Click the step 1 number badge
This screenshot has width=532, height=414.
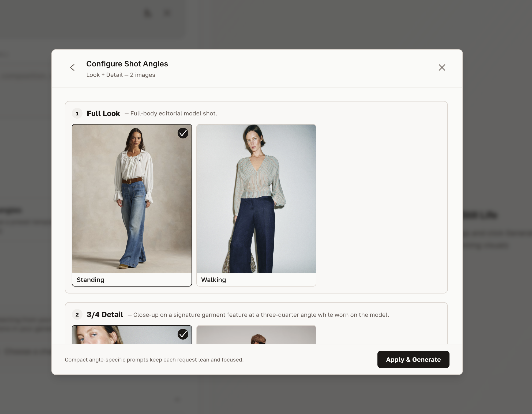click(77, 114)
